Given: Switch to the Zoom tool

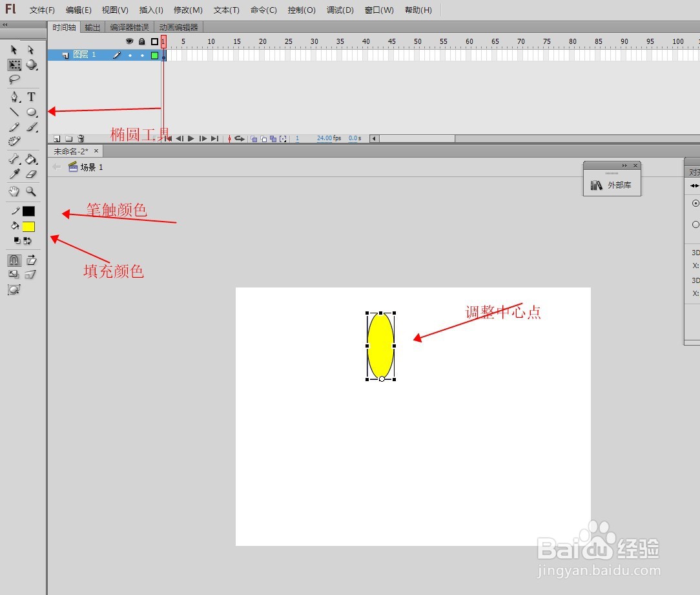Looking at the screenshot, I should (32, 191).
